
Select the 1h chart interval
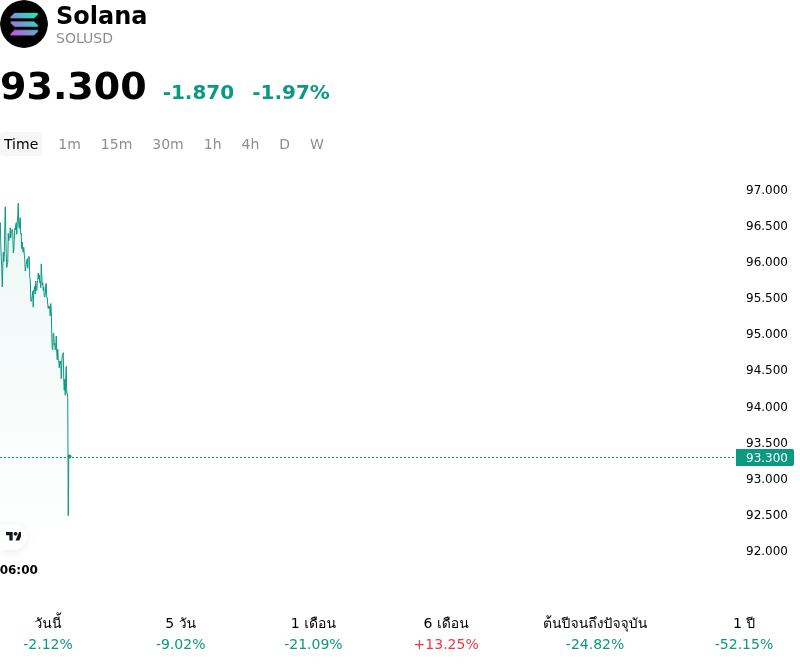point(213,144)
